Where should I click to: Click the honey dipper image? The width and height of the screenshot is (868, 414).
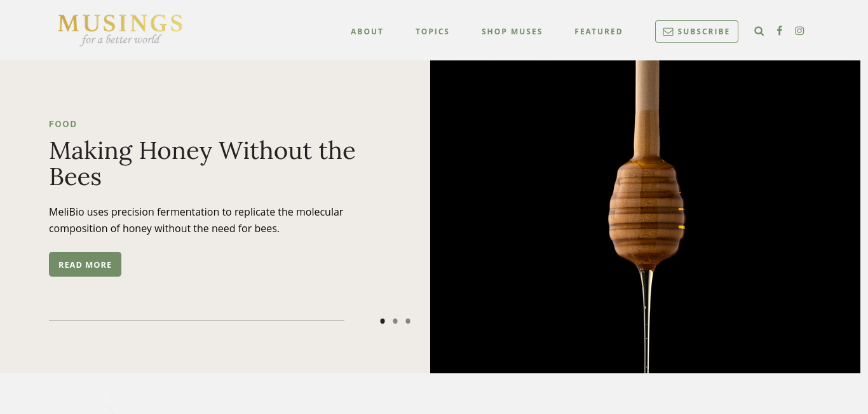click(x=645, y=217)
